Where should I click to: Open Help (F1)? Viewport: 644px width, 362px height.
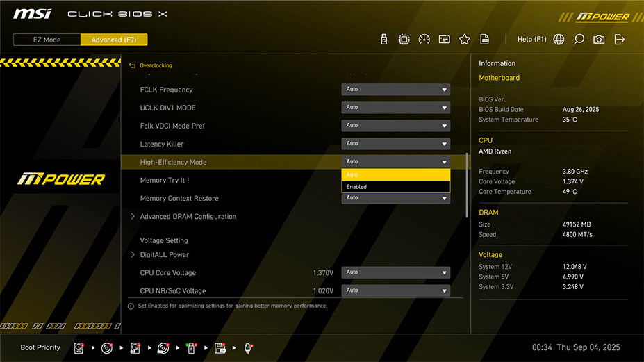[531, 40]
